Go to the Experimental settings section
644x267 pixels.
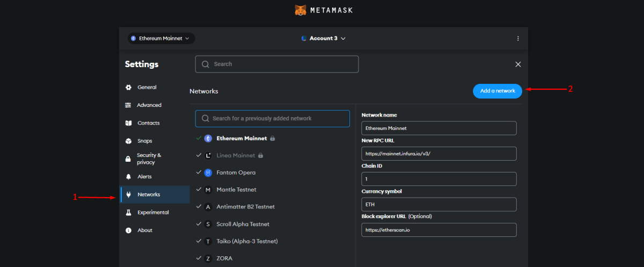tap(153, 212)
